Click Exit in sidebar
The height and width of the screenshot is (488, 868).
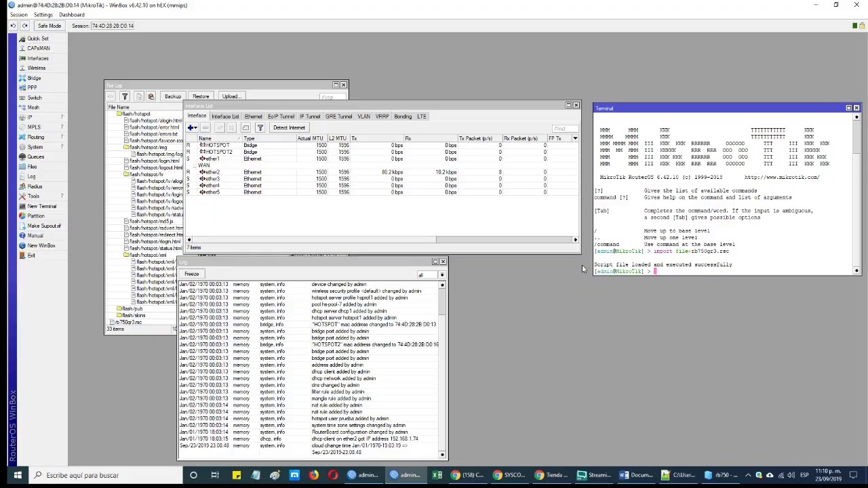coord(31,256)
